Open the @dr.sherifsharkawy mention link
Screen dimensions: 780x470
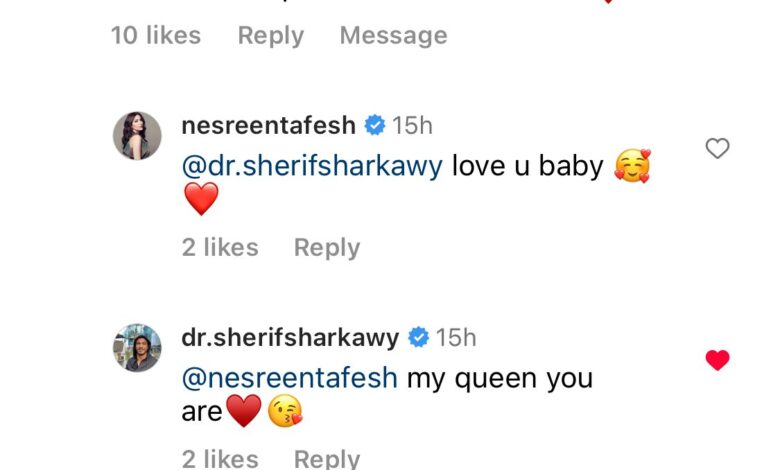coord(312,166)
